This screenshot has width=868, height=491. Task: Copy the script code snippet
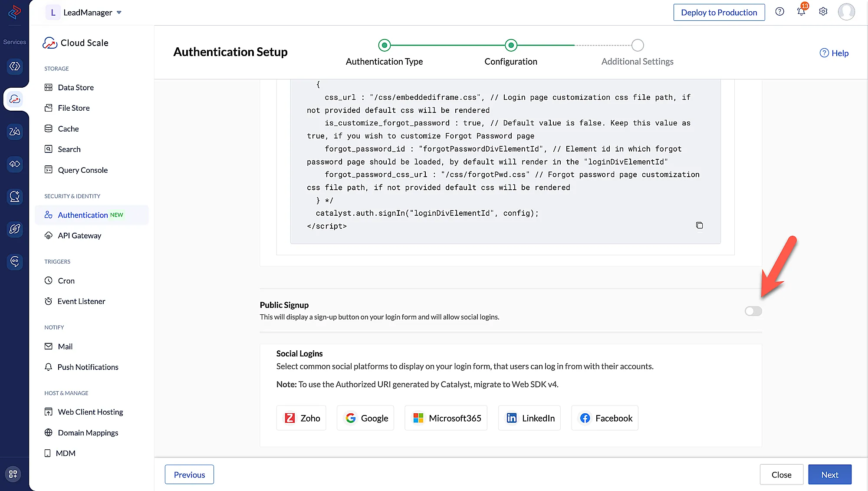[x=699, y=225]
